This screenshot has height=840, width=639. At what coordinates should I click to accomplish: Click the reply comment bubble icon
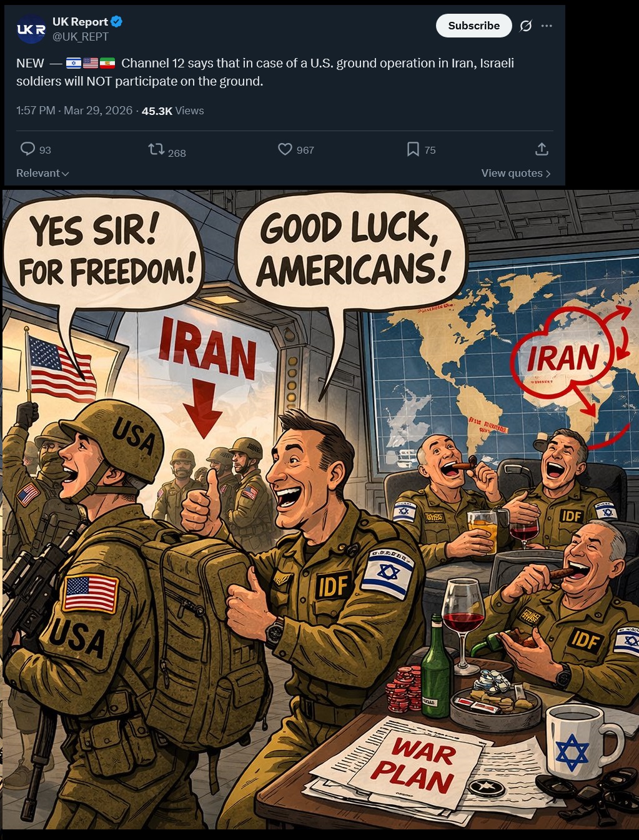click(27, 149)
